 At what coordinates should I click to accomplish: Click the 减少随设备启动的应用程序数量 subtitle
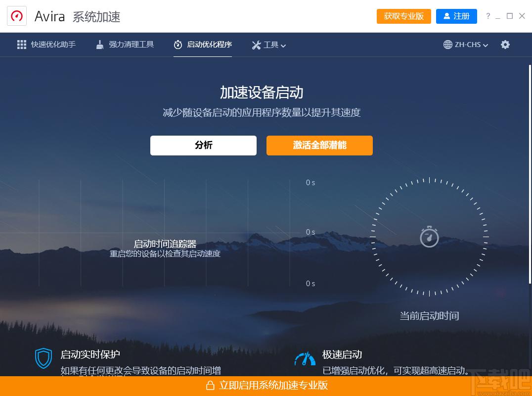[262, 112]
